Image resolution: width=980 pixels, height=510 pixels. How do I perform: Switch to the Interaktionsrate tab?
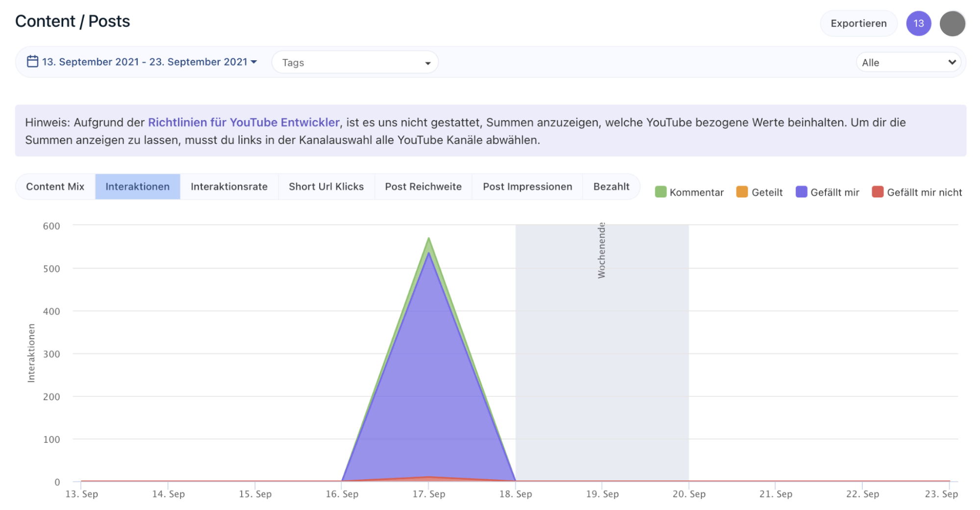click(229, 187)
